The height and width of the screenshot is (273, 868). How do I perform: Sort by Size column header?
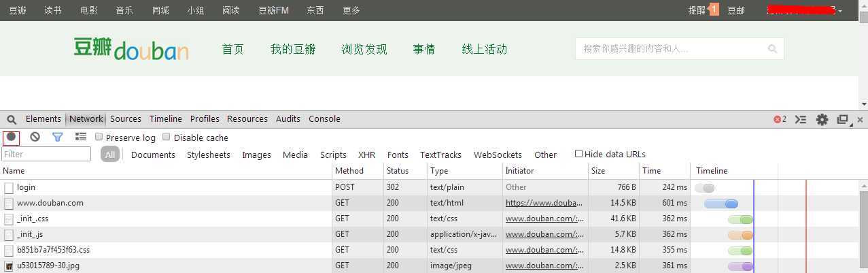pos(614,171)
